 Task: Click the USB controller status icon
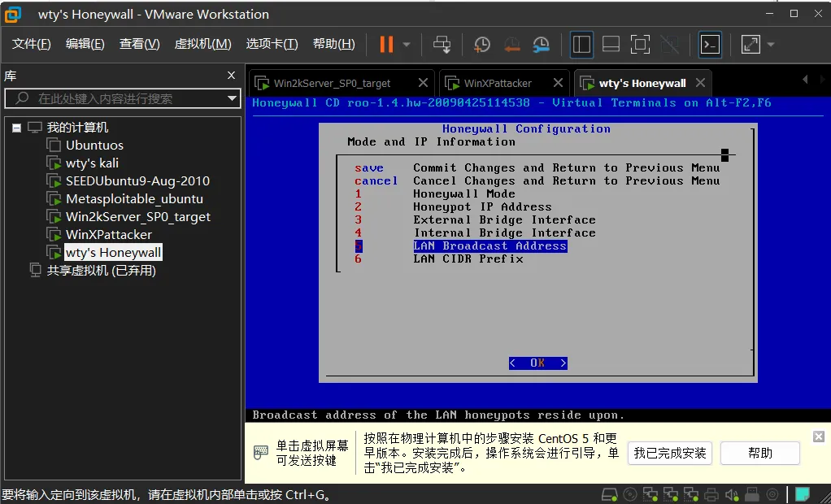coord(752,495)
